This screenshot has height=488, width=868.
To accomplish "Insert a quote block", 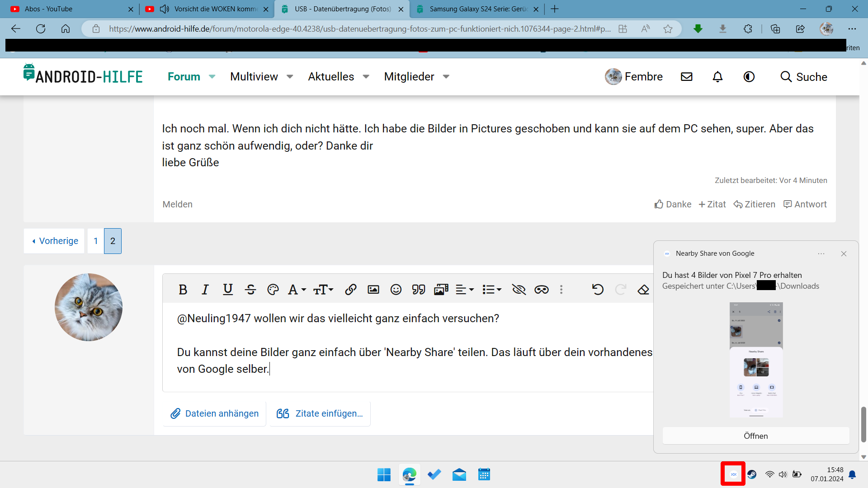I will tap(419, 290).
